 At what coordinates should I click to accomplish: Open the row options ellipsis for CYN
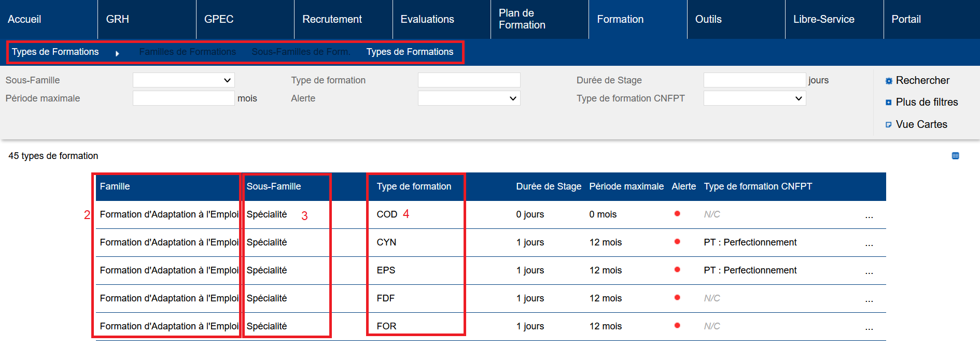pyautogui.click(x=869, y=243)
